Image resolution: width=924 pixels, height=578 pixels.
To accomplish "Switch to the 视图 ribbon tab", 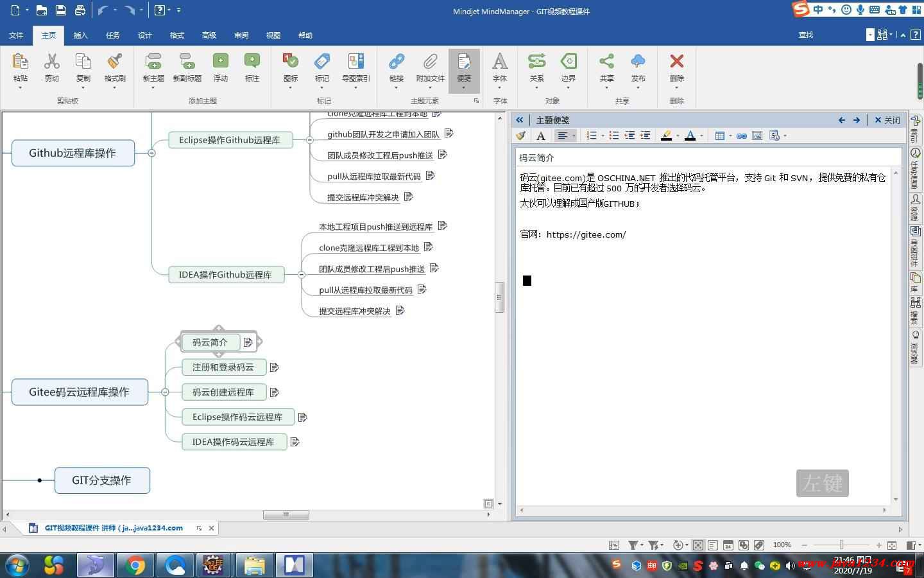I will [x=273, y=35].
